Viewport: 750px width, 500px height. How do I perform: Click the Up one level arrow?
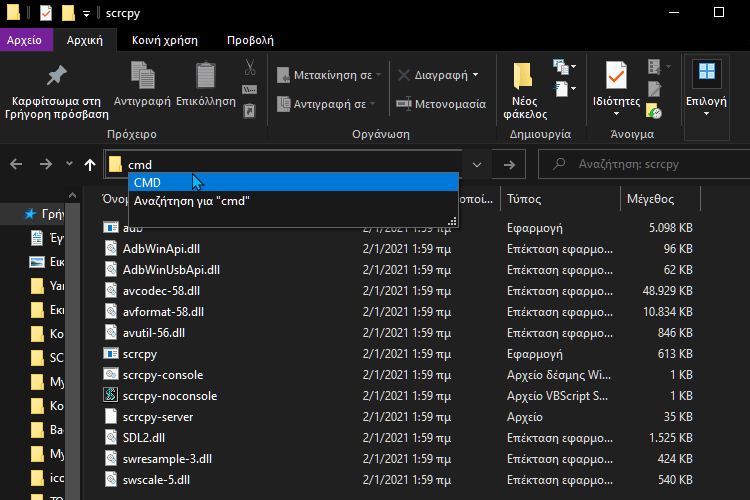[x=90, y=165]
